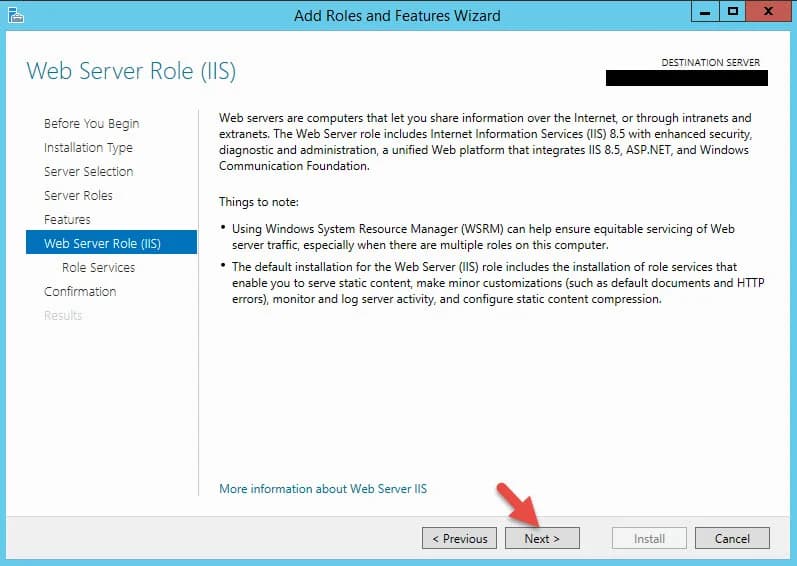Click the 'Things to note:' text
Screen dimensions: 797x566
259,202
